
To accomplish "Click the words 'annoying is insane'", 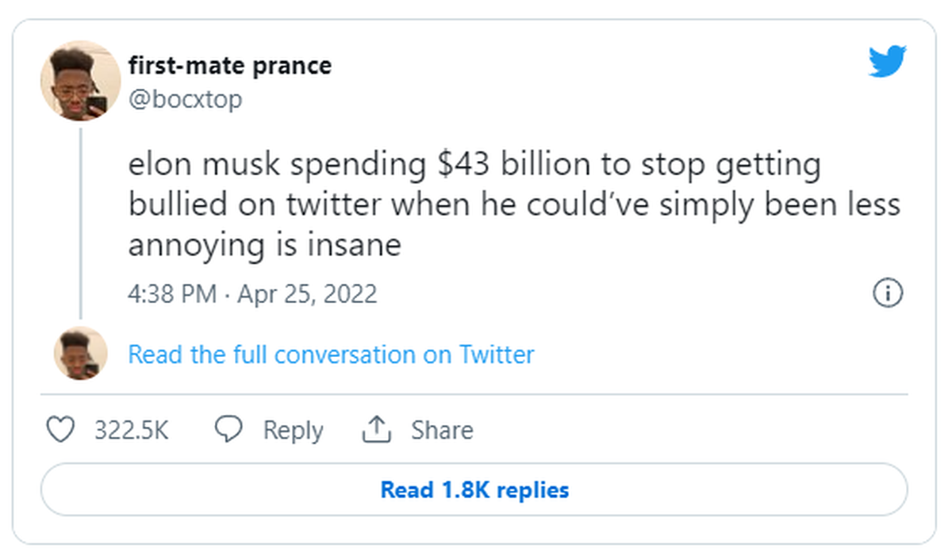I will coord(264,245).
